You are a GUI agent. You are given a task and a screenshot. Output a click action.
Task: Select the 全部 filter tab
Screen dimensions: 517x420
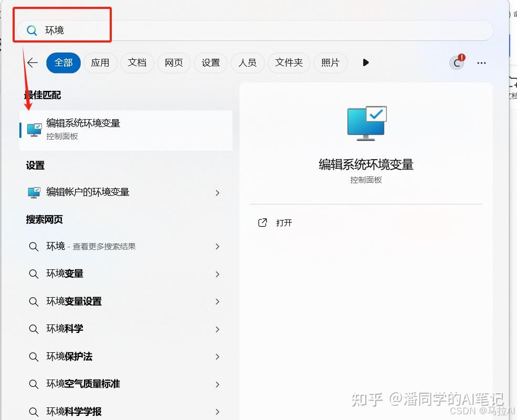pyautogui.click(x=64, y=62)
